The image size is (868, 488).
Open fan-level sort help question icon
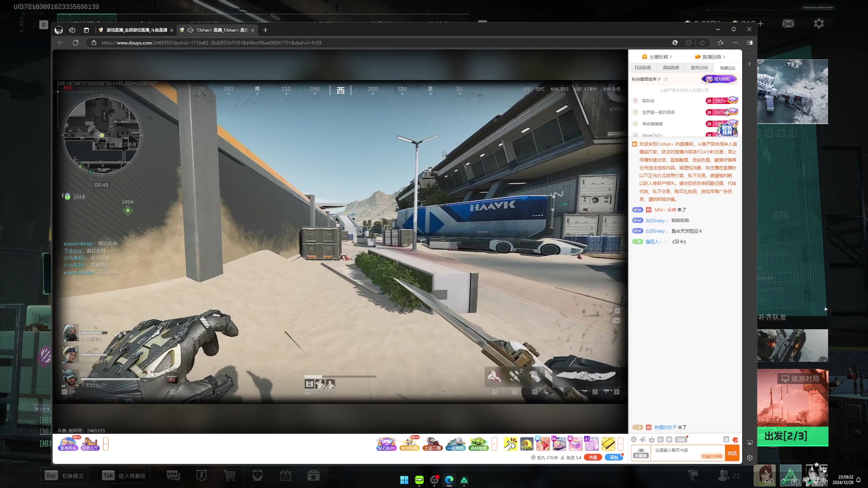[x=665, y=79]
